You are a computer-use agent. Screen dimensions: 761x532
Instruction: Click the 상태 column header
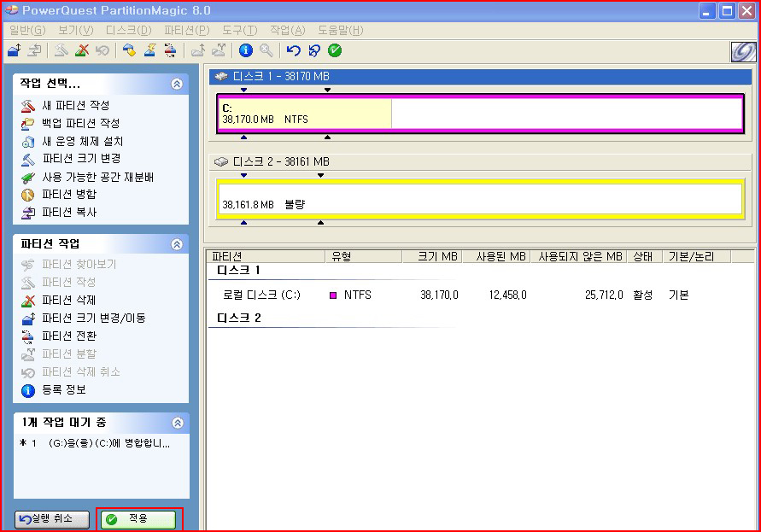click(645, 256)
